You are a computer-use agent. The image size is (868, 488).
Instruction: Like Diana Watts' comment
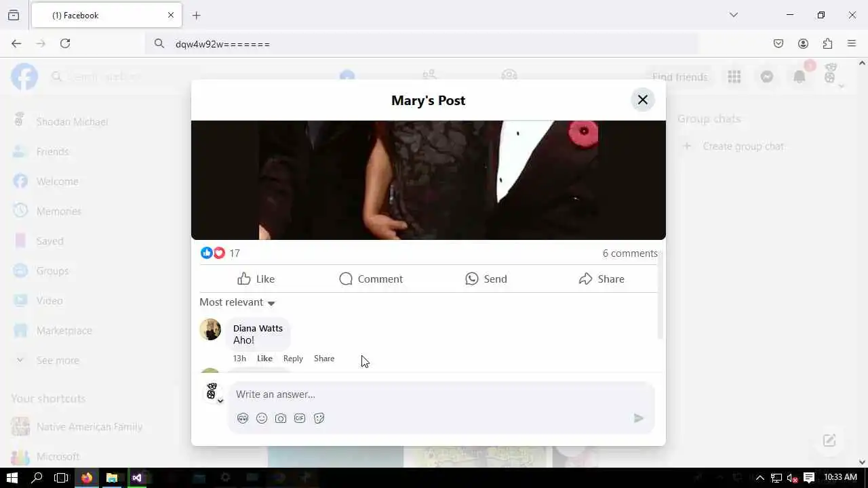coord(264,359)
